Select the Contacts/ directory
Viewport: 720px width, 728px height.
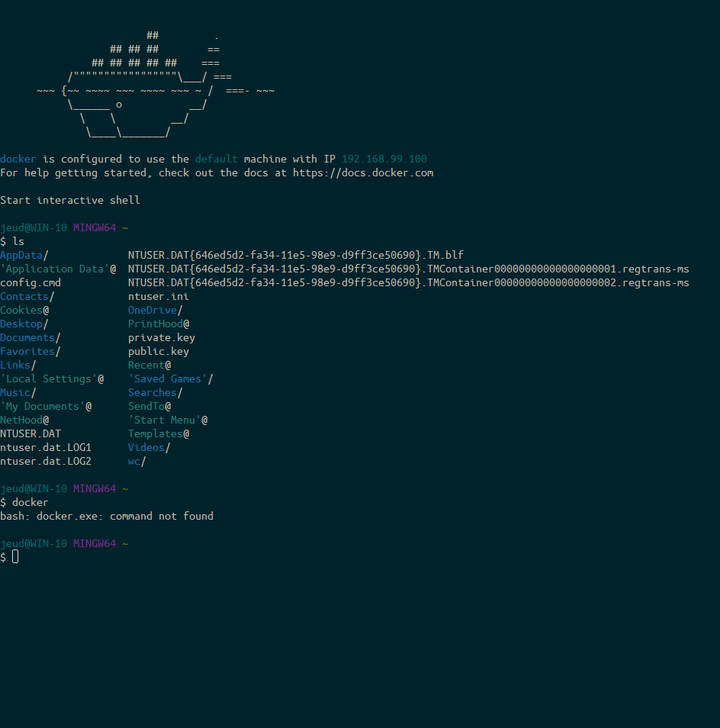(x=27, y=296)
